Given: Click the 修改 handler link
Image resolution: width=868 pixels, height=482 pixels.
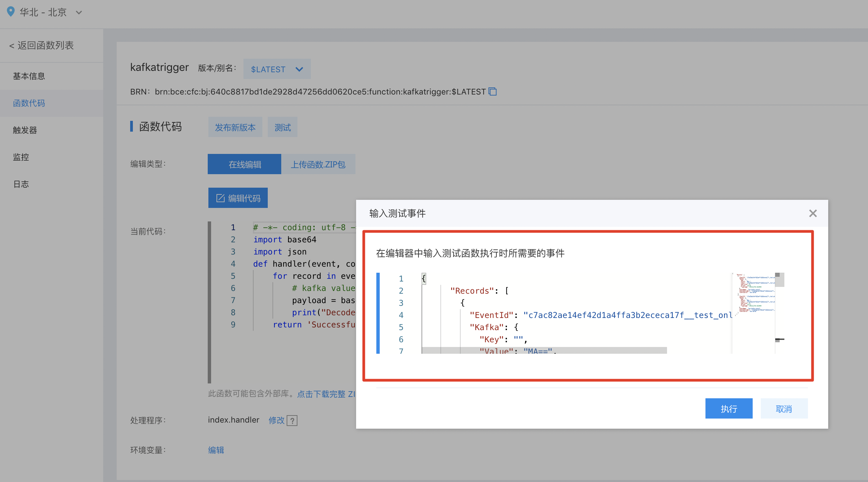Looking at the screenshot, I should [277, 420].
